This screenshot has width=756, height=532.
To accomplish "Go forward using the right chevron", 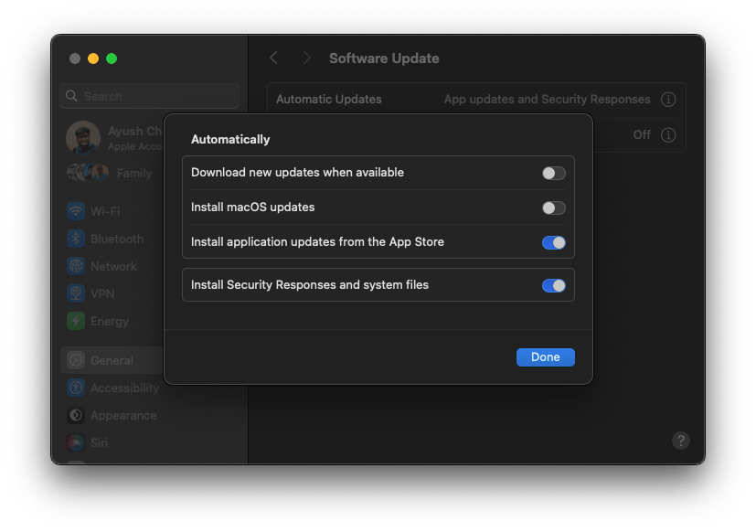I will pos(306,59).
